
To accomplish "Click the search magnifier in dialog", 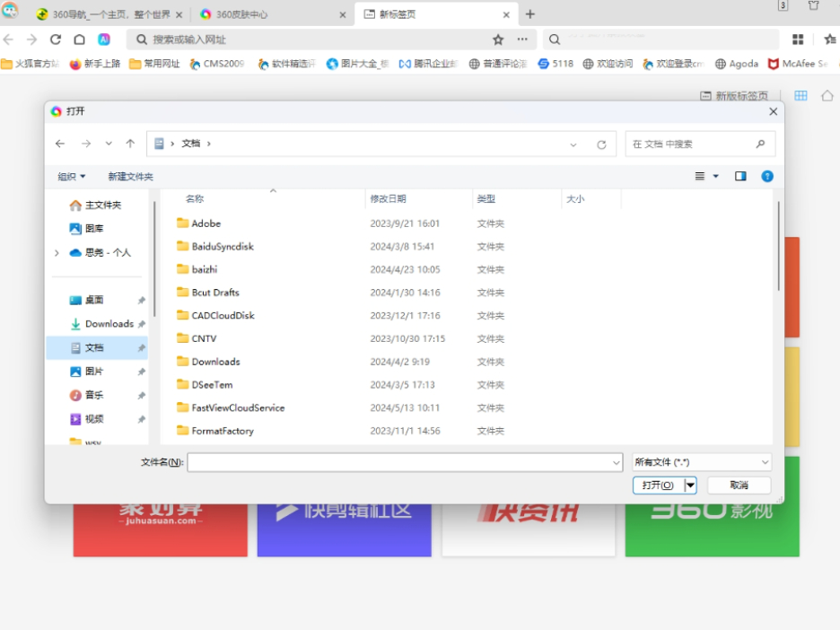I will point(760,144).
